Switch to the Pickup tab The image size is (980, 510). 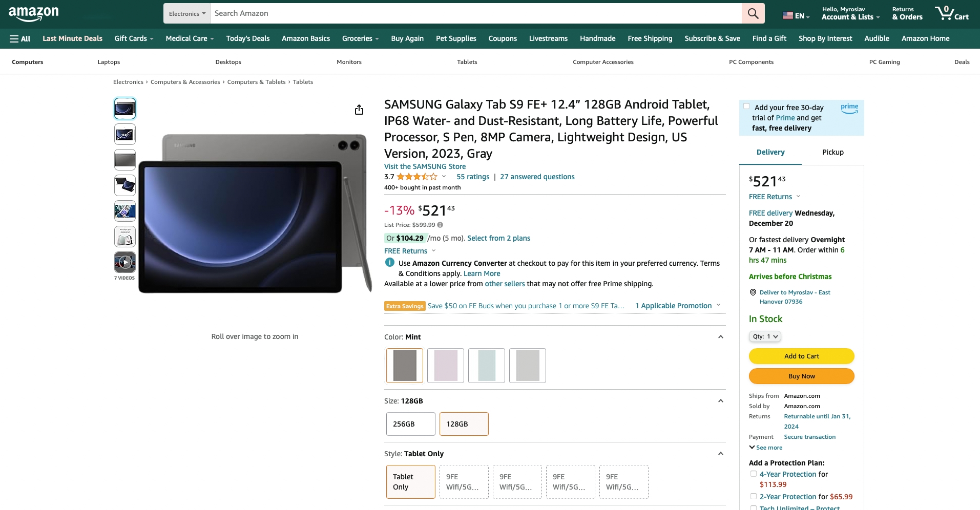tap(832, 152)
